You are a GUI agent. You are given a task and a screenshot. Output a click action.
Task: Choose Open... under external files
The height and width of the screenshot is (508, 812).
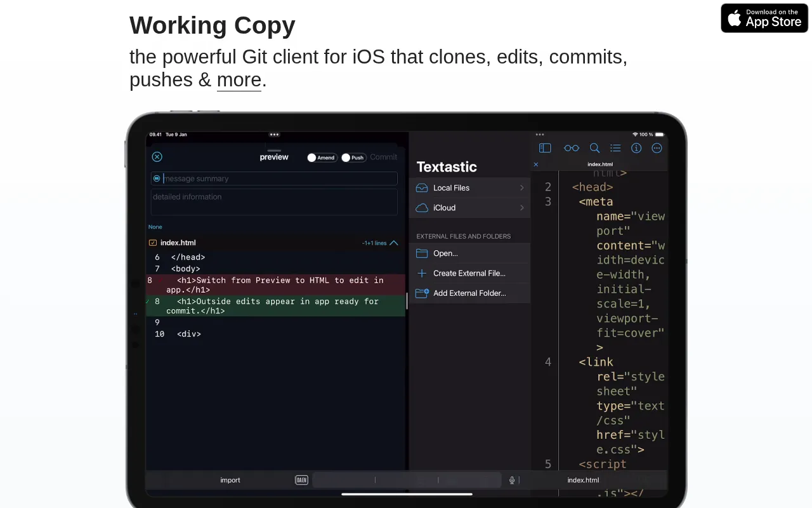(469, 253)
